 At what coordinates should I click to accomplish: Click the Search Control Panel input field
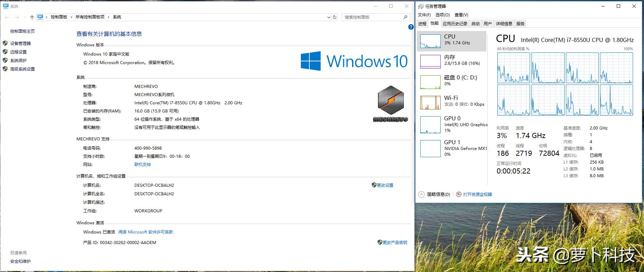pos(371,17)
